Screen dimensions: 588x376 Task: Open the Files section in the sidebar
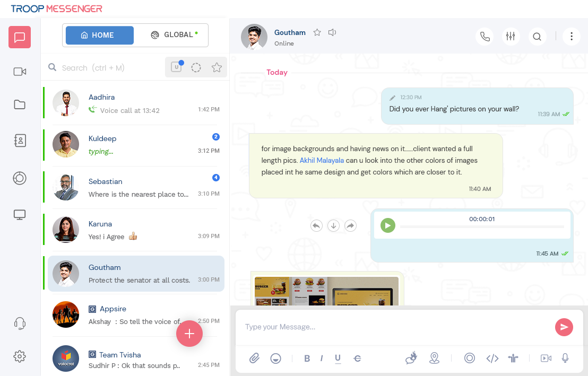[x=19, y=104]
